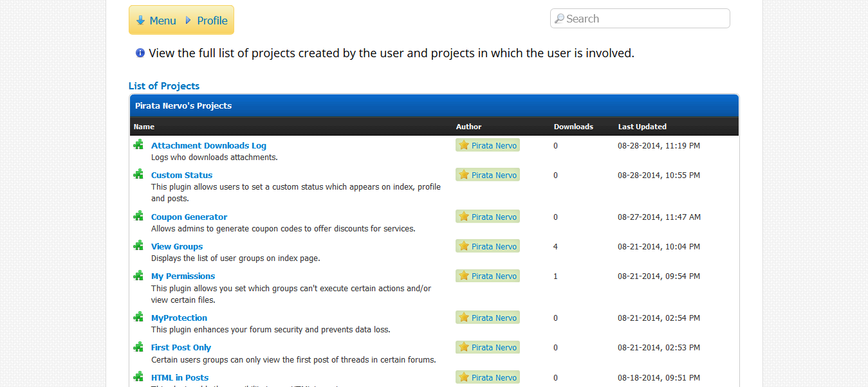The height and width of the screenshot is (387, 868).
Task: Click the puzzle icon beside MyProtection
Action: pyautogui.click(x=138, y=317)
